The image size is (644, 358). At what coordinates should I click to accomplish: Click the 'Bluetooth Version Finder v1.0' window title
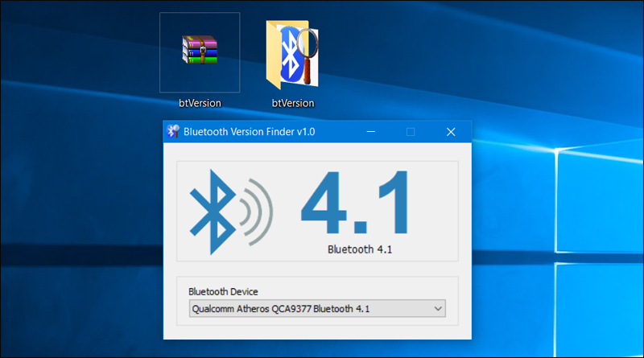(x=249, y=132)
